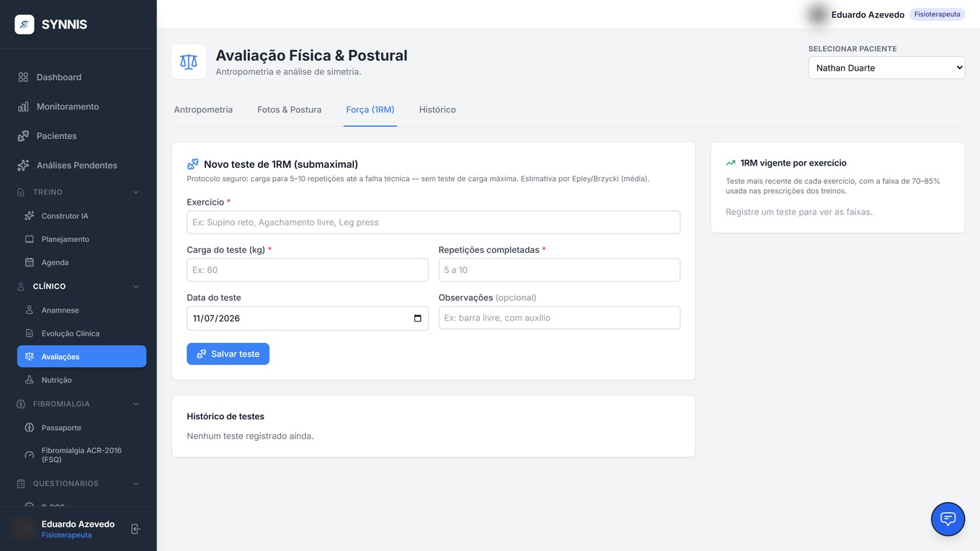
Task: Switch to Fotos & Postura tab
Action: [x=290, y=109]
